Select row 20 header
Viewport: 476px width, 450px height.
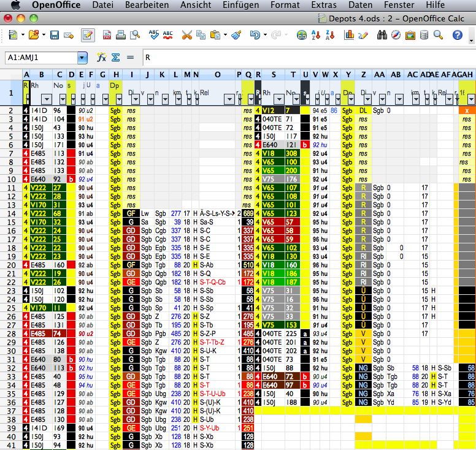click(10, 265)
